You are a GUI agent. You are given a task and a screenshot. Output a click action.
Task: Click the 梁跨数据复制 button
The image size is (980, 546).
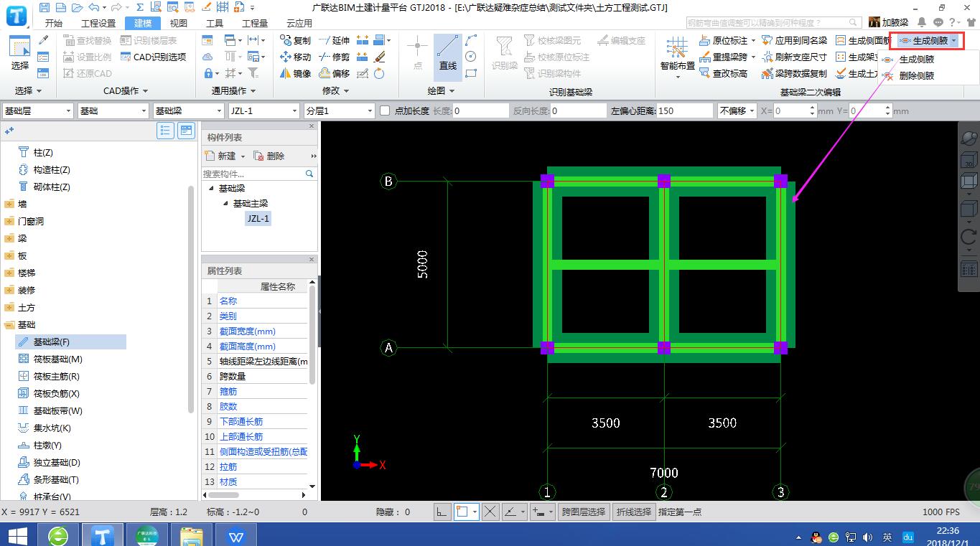pos(794,73)
